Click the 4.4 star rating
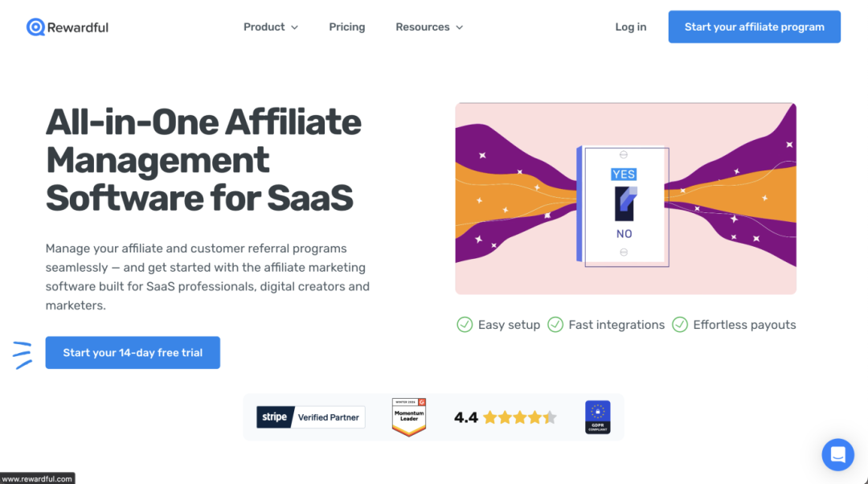Screen dimensions: 868x484 coord(506,417)
